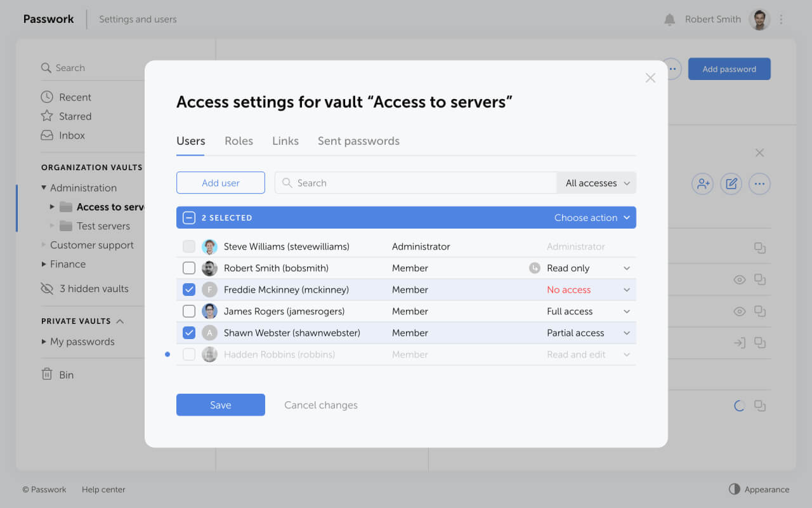Click the edit pencil icon button

tap(731, 184)
